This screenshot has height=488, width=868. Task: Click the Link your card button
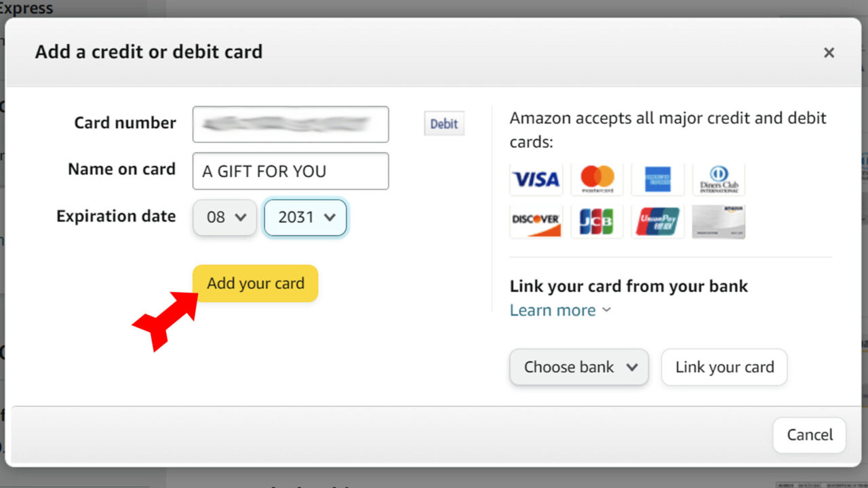(x=724, y=367)
